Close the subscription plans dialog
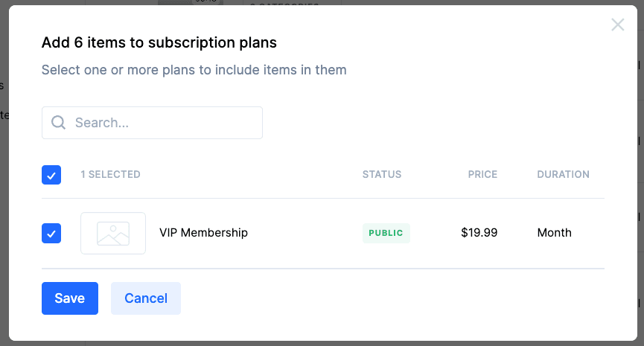The image size is (644, 346). [x=617, y=25]
